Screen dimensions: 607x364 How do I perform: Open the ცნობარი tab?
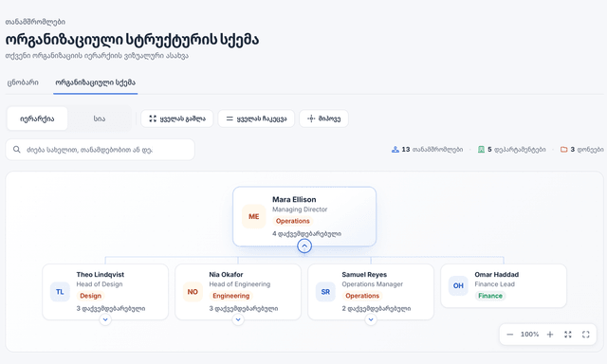click(x=23, y=82)
